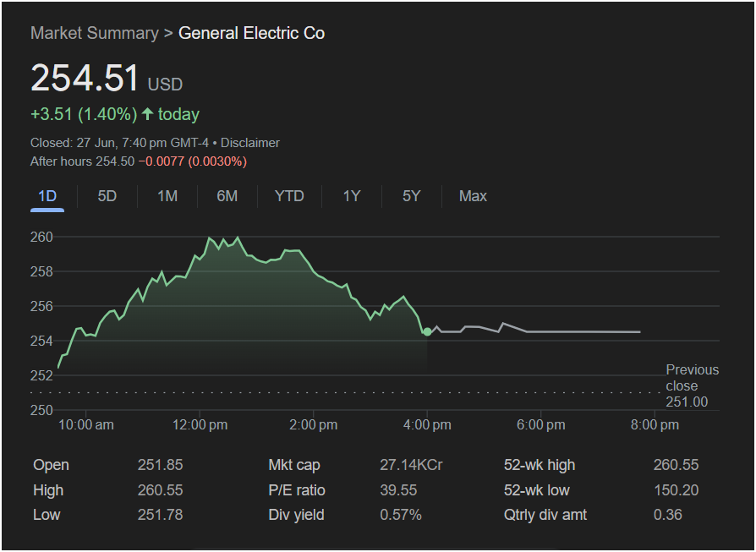Click the Open value 251.85
The height and width of the screenshot is (552, 756).
pos(160,465)
